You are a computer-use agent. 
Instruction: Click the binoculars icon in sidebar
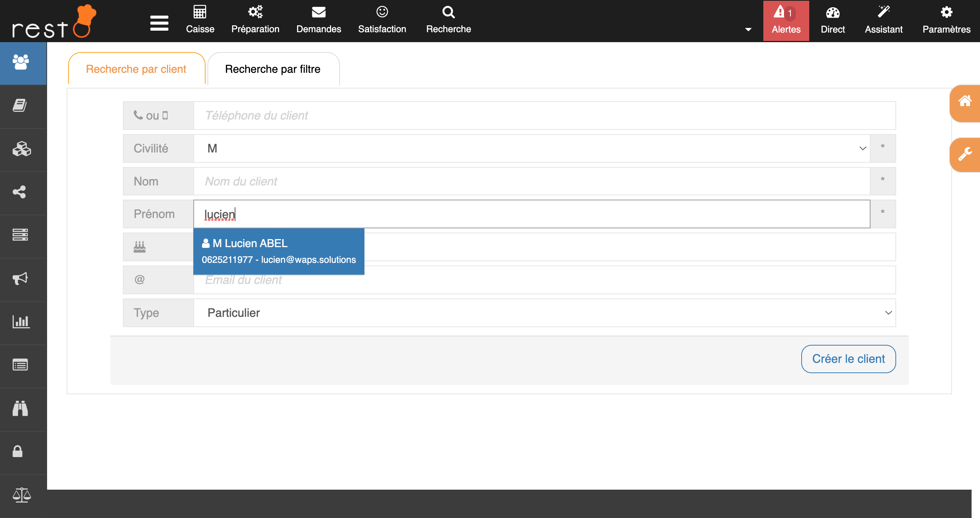coord(20,408)
